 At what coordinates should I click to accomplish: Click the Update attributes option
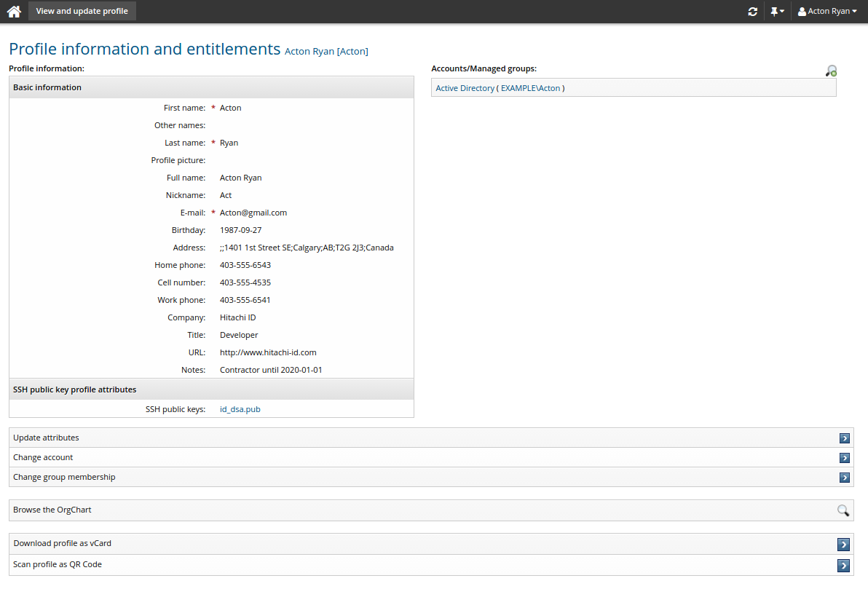point(46,438)
